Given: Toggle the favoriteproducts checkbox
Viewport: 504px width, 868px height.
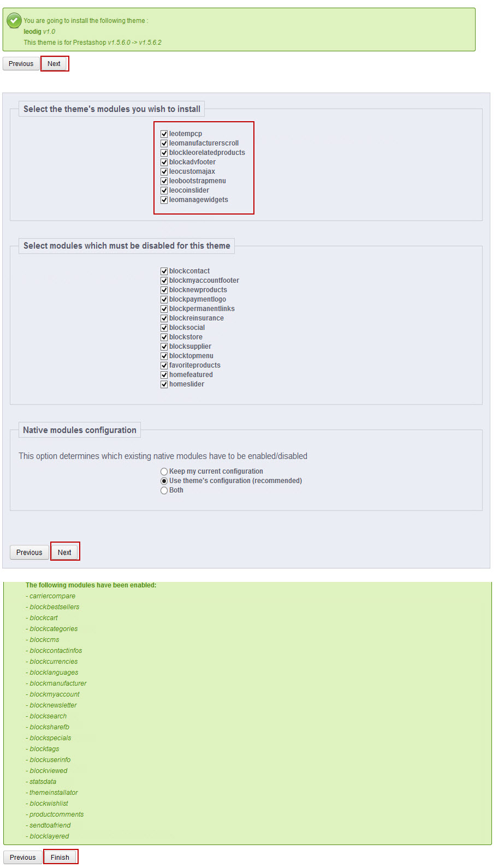Looking at the screenshot, I should coord(164,366).
